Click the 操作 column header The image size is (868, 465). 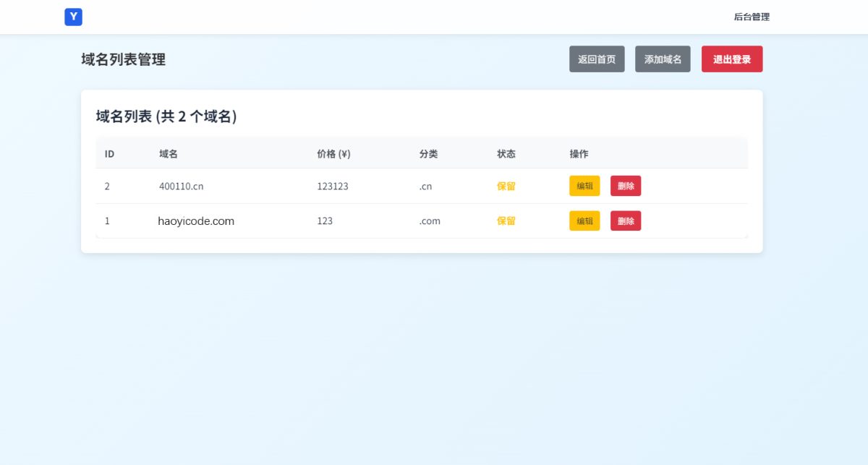pyautogui.click(x=579, y=154)
